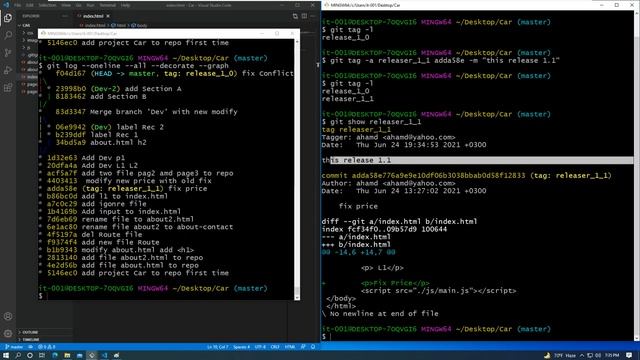Click body breadcrumb in editor
The image size is (640, 360).
[x=140, y=25]
